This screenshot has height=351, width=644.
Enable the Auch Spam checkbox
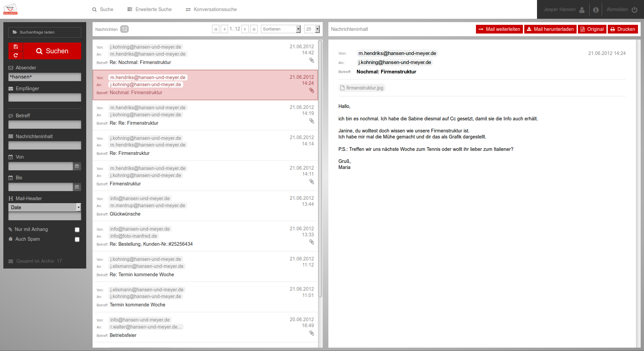[x=77, y=239]
